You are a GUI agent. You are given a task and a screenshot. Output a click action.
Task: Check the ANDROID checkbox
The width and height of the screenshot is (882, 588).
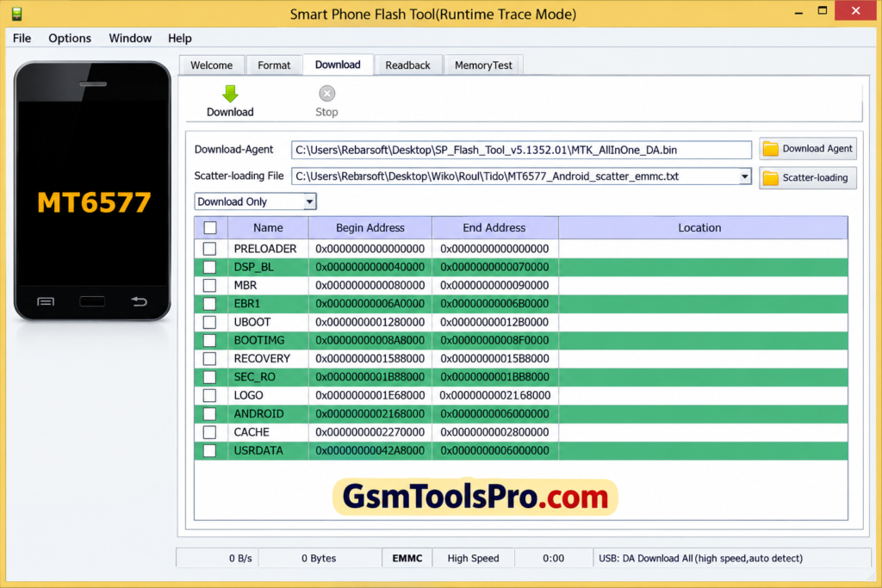pos(210,414)
